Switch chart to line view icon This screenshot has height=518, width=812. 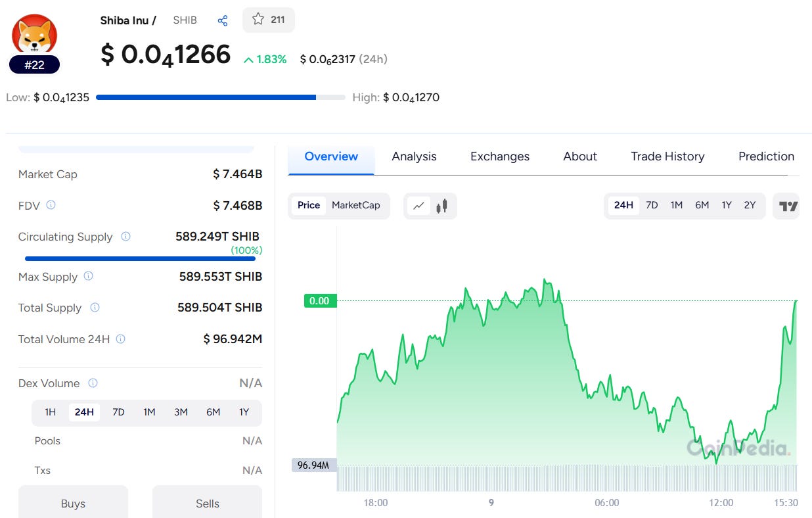pos(419,206)
